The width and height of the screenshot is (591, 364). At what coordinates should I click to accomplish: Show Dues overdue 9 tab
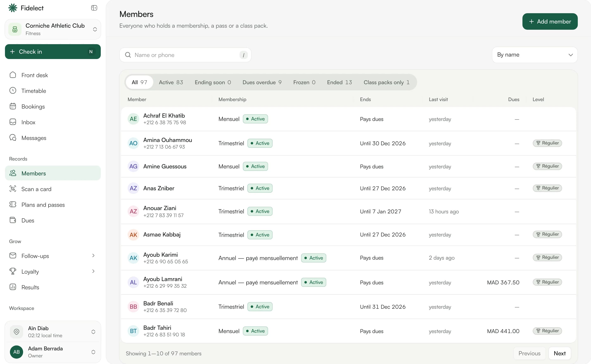click(262, 82)
